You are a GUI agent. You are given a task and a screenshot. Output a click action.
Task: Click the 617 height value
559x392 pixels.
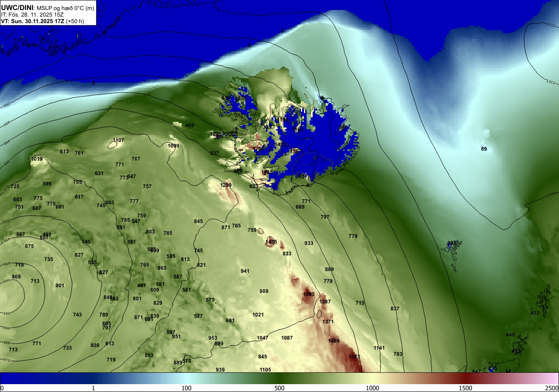[x=79, y=197]
